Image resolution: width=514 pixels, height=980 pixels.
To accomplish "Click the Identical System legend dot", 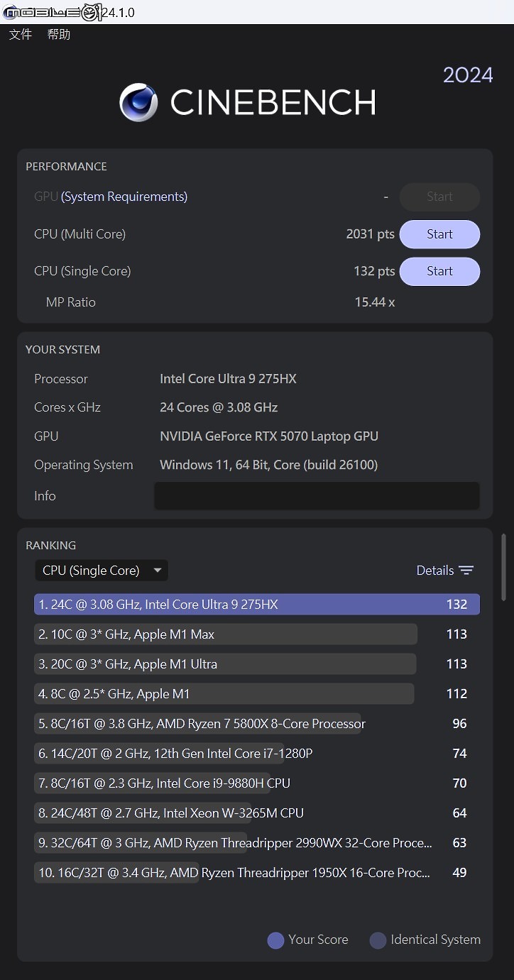I will [x=378, y=940].
